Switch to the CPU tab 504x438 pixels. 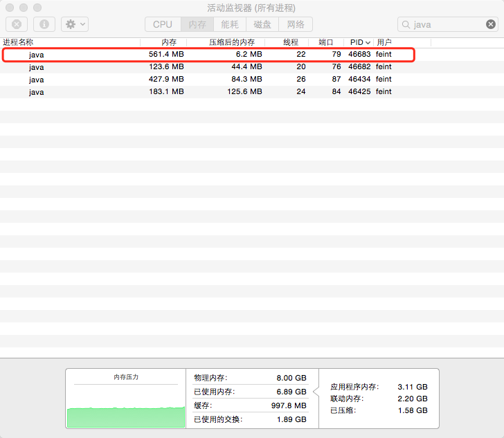pos(163,24)
